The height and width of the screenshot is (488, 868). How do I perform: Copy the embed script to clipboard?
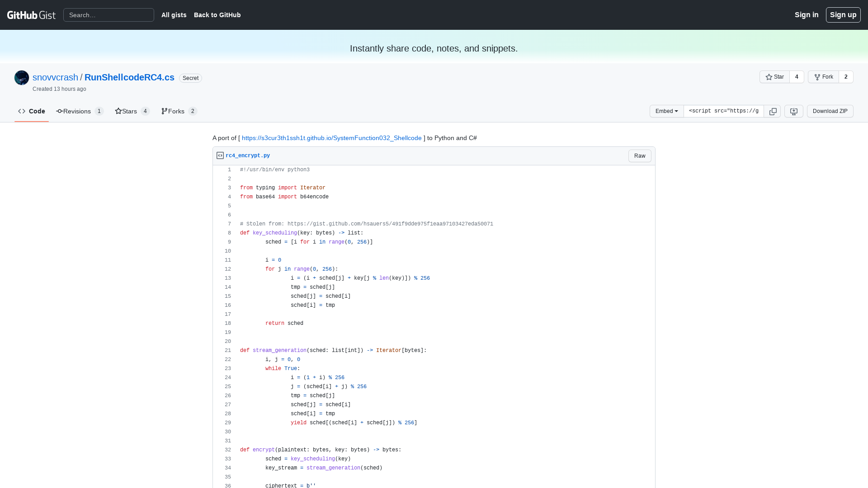pos(773,111)
